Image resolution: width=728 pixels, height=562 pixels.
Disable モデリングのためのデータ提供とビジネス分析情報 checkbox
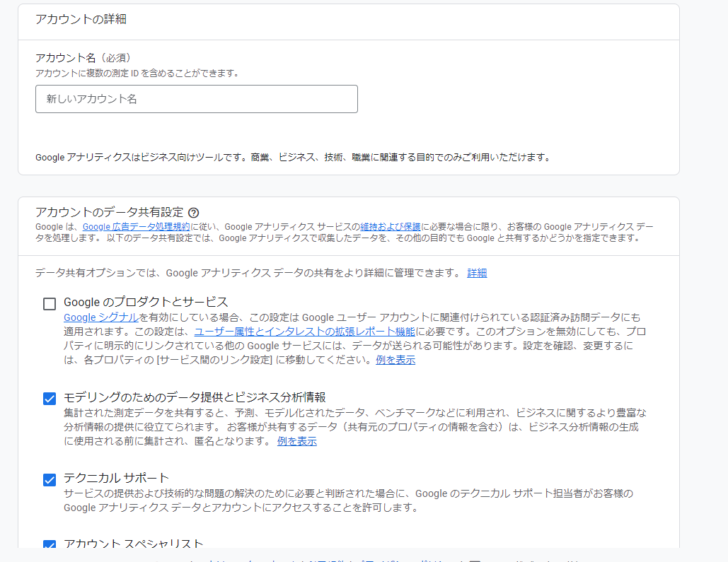[x=50, y=399]
